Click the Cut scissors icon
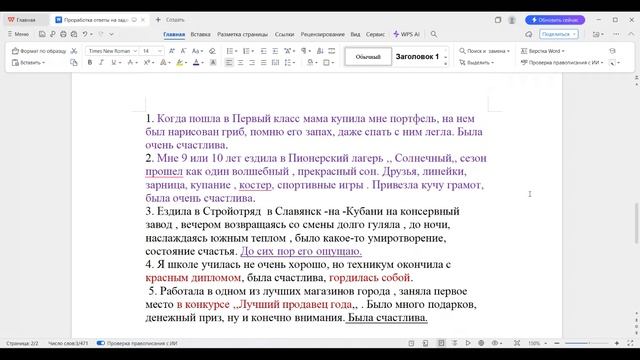The width and height of the screenshot is (640, 360). coord(74,51)
